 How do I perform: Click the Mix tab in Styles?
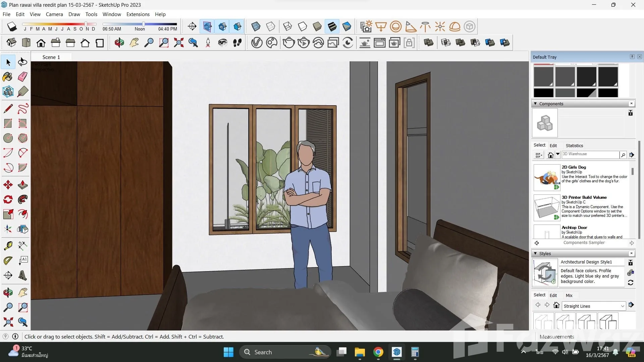coord(569,295)
